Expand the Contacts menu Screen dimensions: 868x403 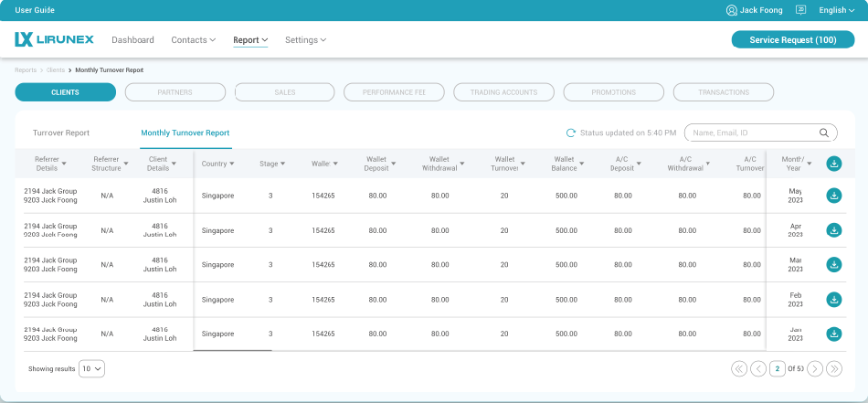tap(193, 40)
